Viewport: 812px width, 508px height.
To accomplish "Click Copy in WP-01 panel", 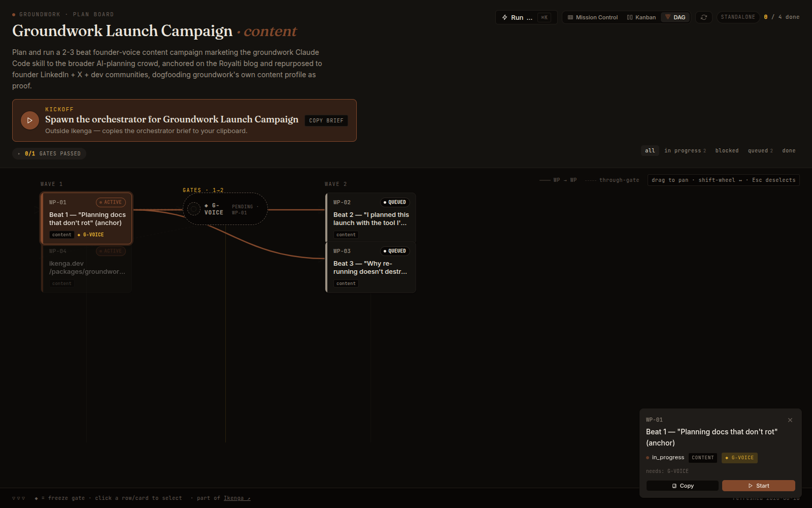I will (683, 486).
